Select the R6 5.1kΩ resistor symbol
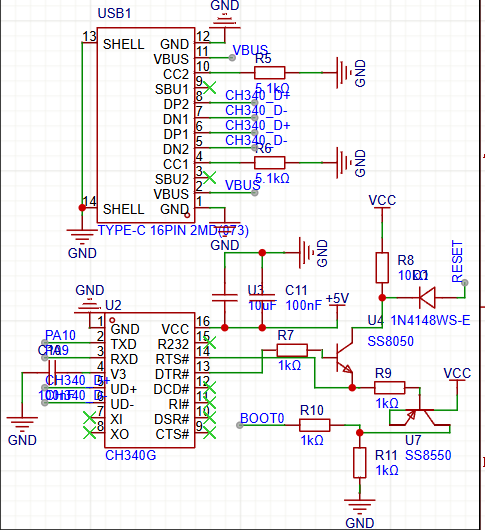The height and width of the screenshot is (530, 485). [269, 163]
